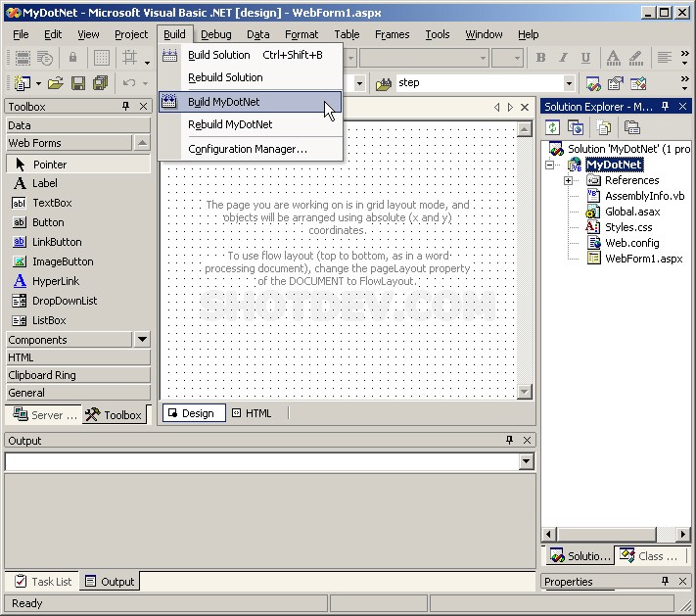
Task: Click the Open File folder icon
Action: [x=56, y=83]
